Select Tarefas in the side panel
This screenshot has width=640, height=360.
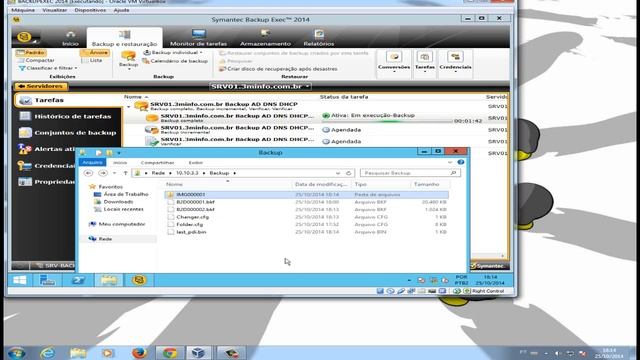67,100
